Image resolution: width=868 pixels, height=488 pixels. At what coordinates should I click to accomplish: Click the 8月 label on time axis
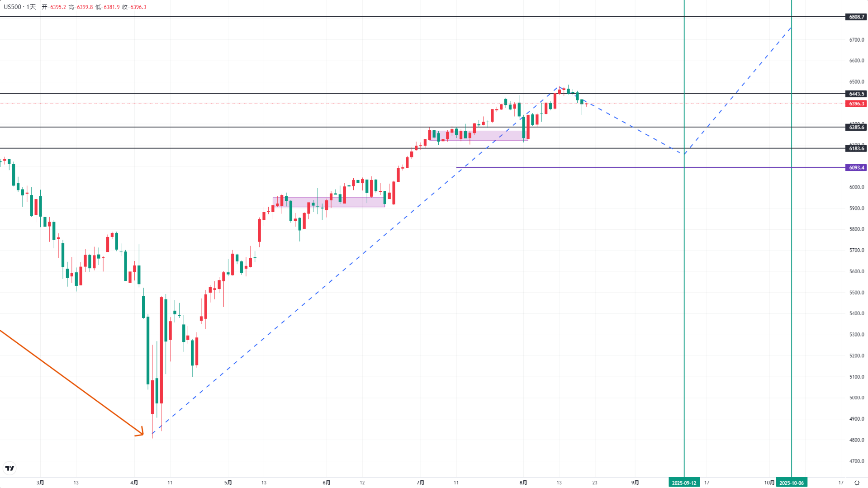[523, 483]
